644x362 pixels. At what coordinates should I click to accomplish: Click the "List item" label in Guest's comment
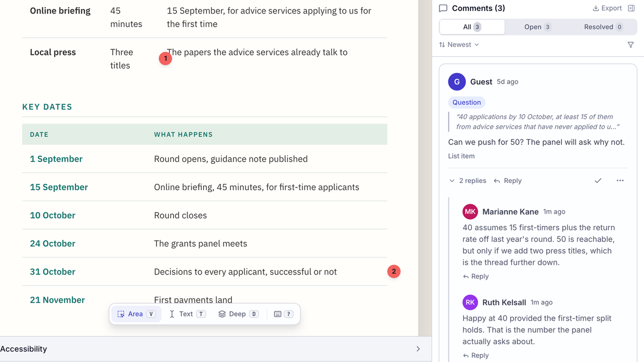coord(461,156)
